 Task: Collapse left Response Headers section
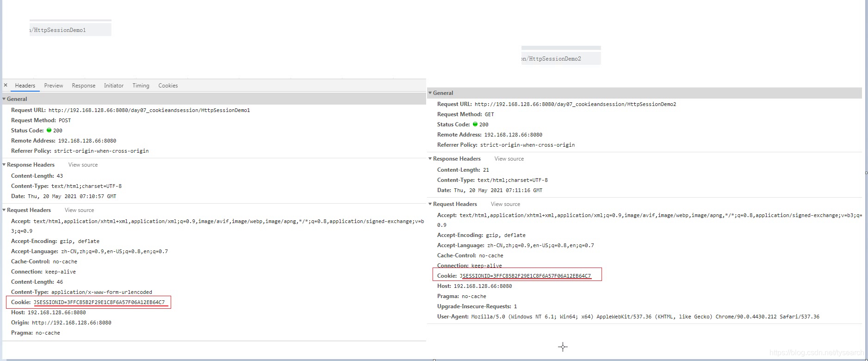4,165
